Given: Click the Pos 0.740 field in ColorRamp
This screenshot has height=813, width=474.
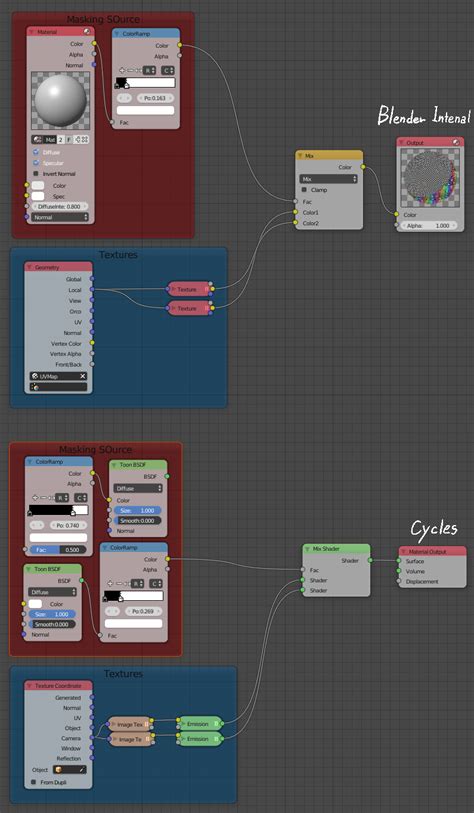Looking at the screenshot, I should (68, 525).
